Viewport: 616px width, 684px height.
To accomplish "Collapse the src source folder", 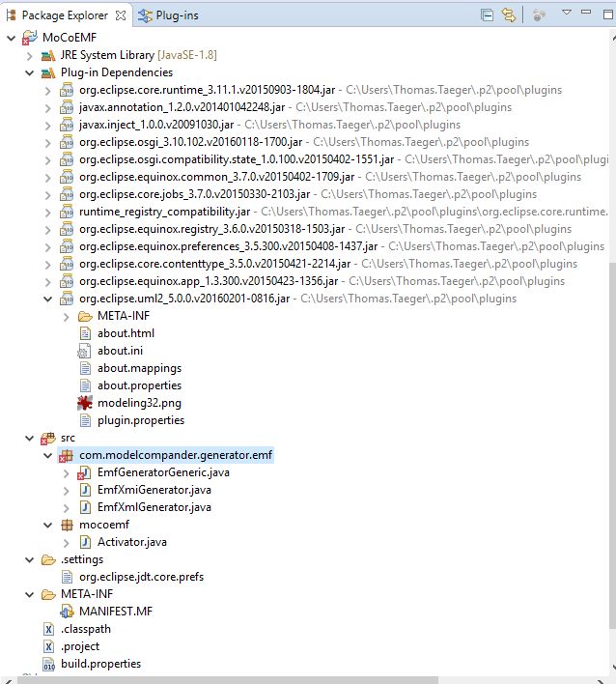I will [x=30, y=439].
